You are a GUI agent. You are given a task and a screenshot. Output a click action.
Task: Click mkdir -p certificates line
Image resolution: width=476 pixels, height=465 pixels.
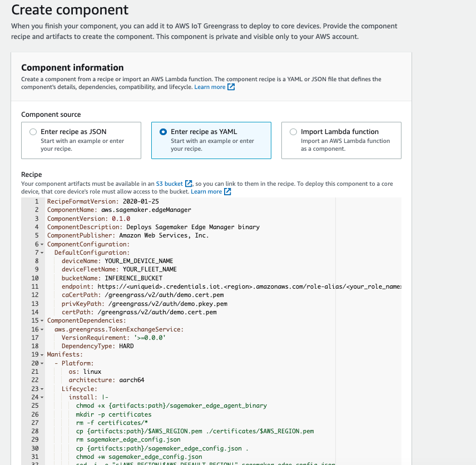(113, 414)
